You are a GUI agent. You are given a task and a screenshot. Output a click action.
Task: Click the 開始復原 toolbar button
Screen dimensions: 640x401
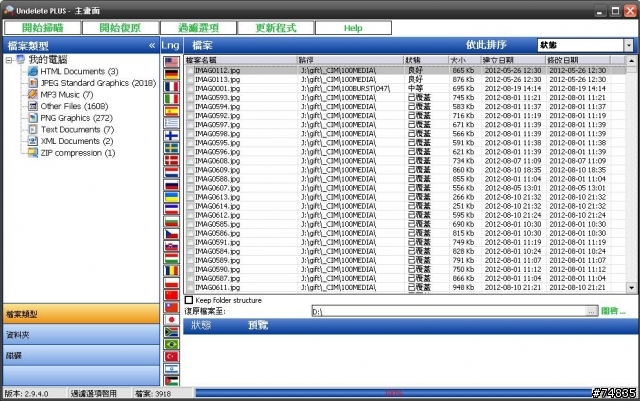click(120, 28)
